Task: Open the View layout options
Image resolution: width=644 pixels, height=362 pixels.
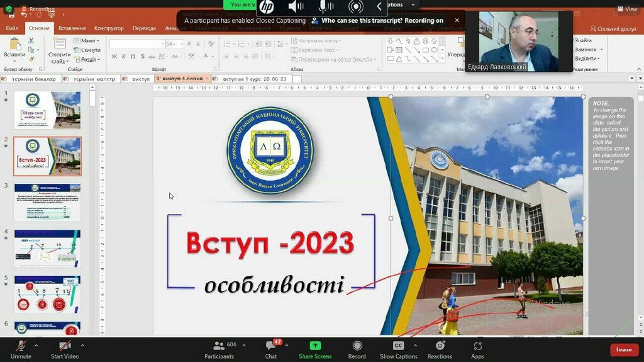Action: (x=627, y=9)
